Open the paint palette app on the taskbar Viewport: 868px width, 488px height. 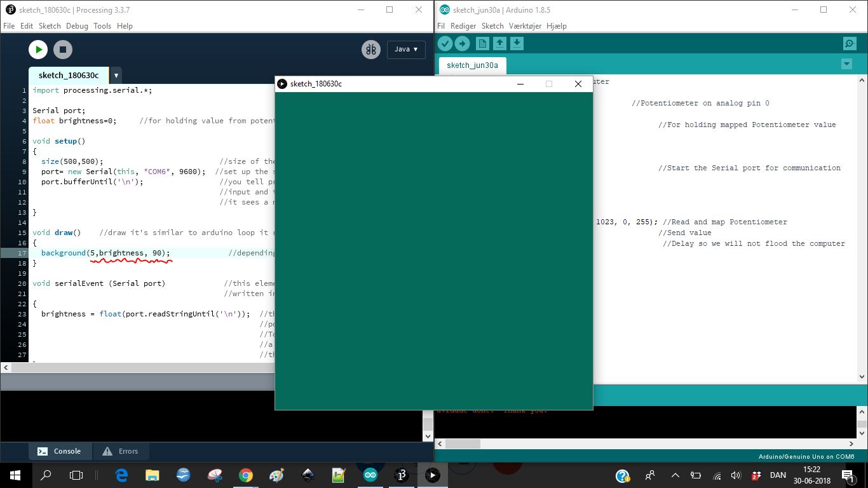(x=277, y=475)
